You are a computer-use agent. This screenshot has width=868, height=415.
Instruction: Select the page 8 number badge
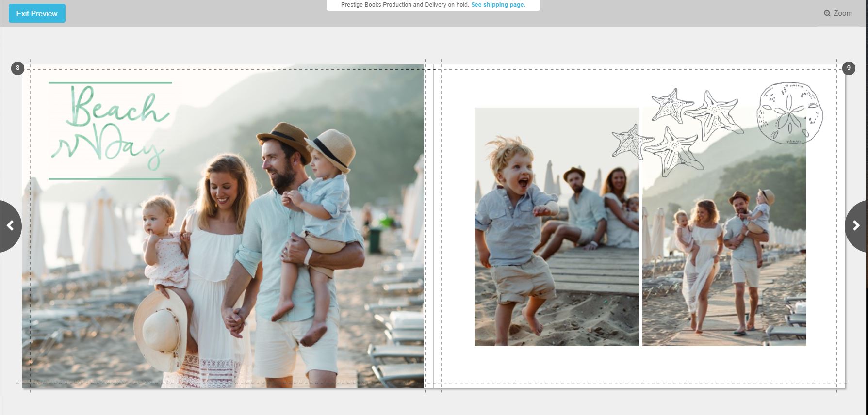pyautogui.click(x=17, y=68)
